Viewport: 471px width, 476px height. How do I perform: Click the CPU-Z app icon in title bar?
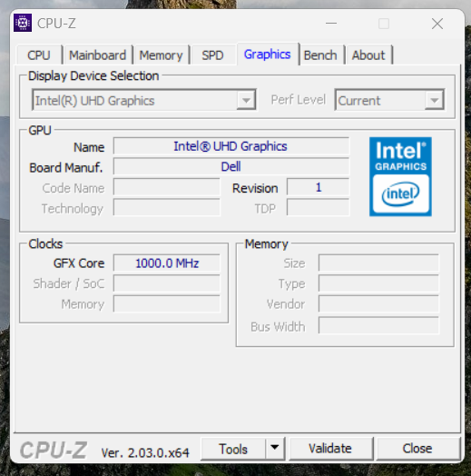(23, 23)
